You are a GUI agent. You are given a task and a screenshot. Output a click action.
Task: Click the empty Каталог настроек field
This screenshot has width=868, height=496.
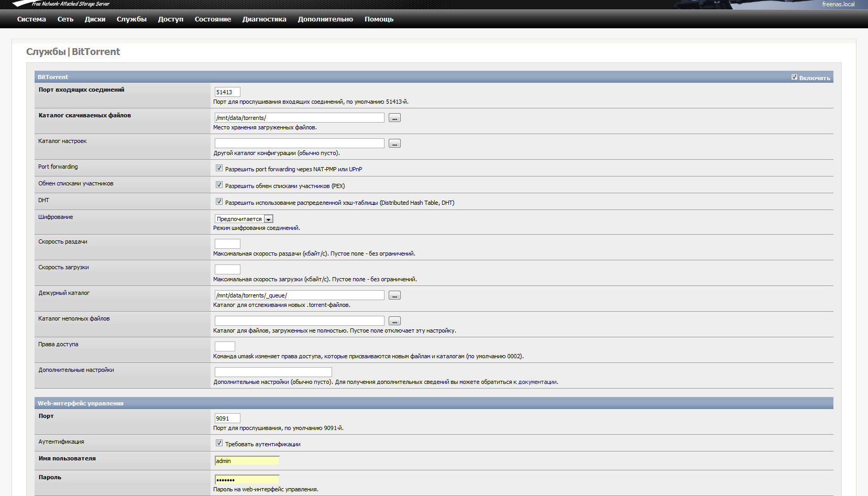pyautogui.click(x=300, y=144)
